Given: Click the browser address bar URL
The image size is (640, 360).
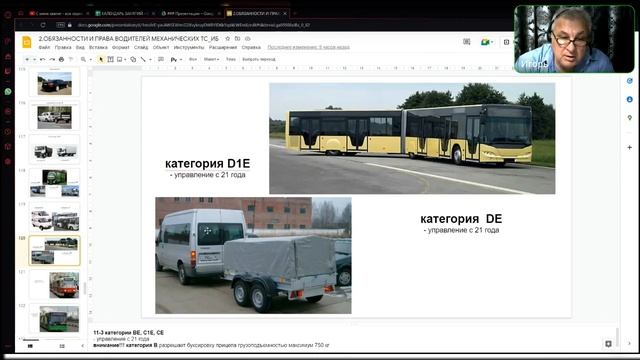Looking at the screenshot, I should point(193,25).
